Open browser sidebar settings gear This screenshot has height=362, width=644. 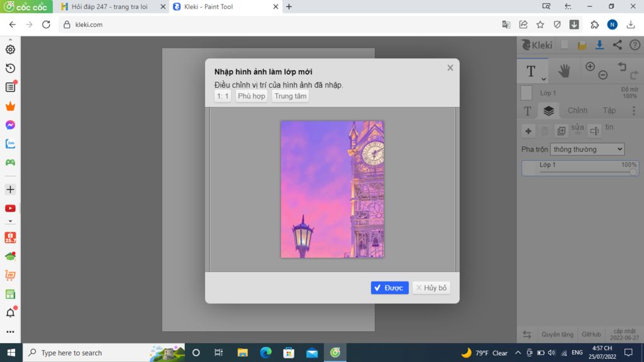[x=10, y=49]
